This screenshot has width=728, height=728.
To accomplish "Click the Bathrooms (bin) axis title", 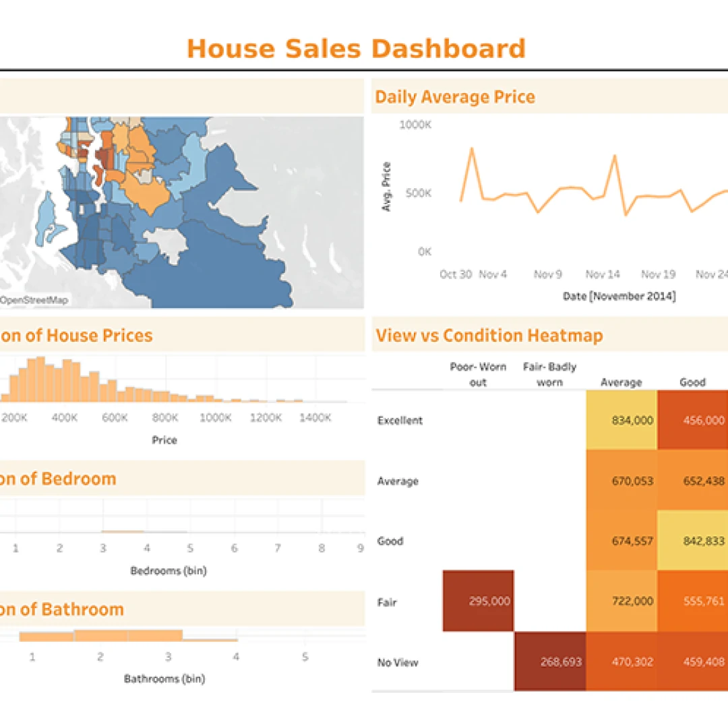I will click(x=164, y=679).
